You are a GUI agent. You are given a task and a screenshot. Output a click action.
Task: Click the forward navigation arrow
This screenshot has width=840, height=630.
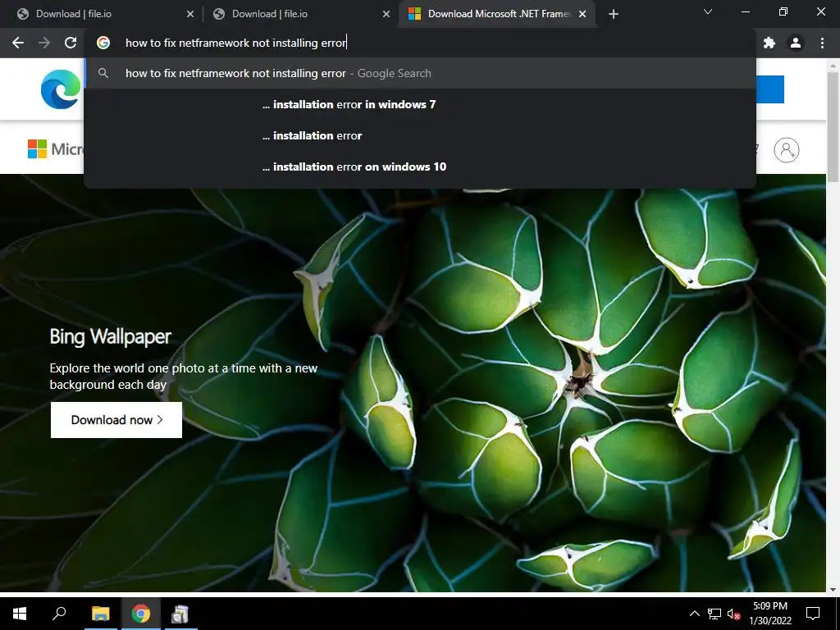point(44,43)
